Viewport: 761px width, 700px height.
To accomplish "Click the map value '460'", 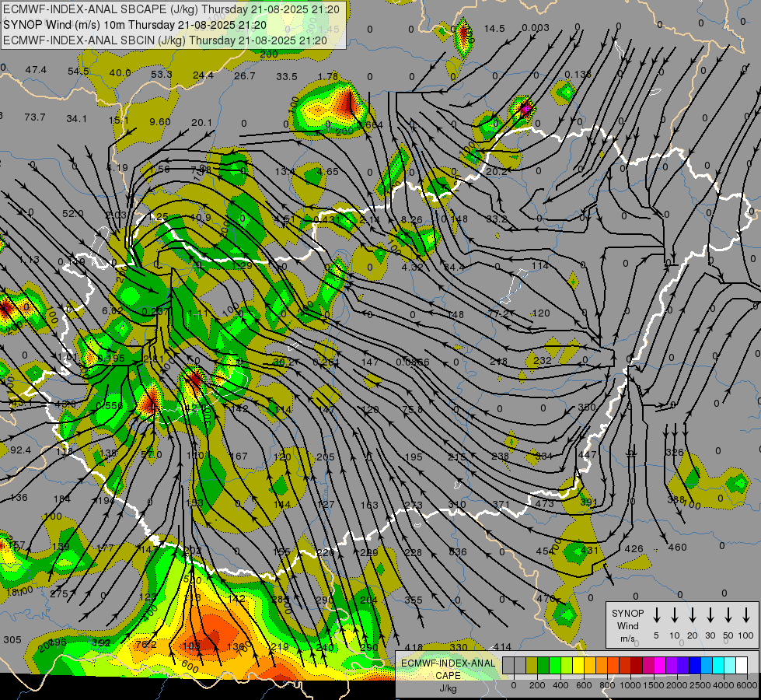I will [678, 548].
